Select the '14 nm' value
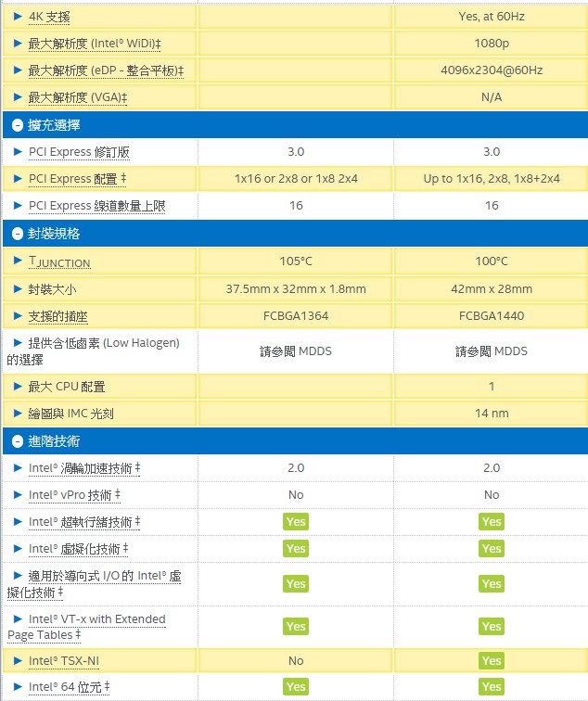This screenshot has width=588, height=701. [x=492, y=414]
